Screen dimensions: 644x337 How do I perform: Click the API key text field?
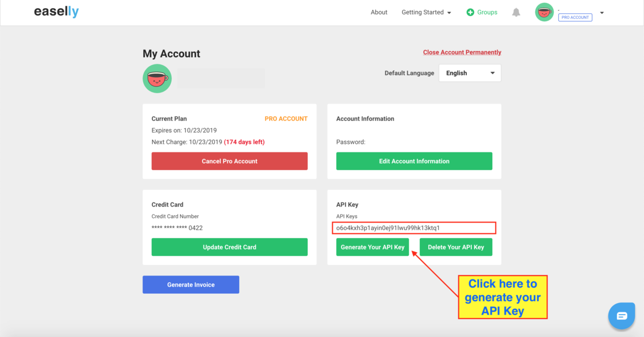tap(414, 228)
